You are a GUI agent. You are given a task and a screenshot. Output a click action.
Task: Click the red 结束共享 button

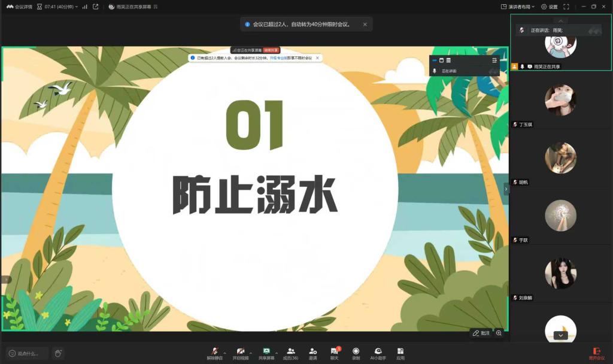pos(271,50)
